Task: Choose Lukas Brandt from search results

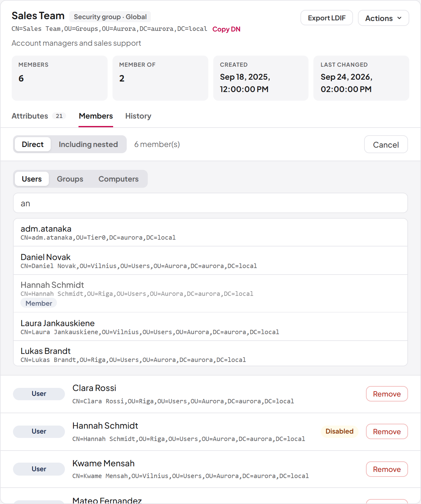Action: 210,354
